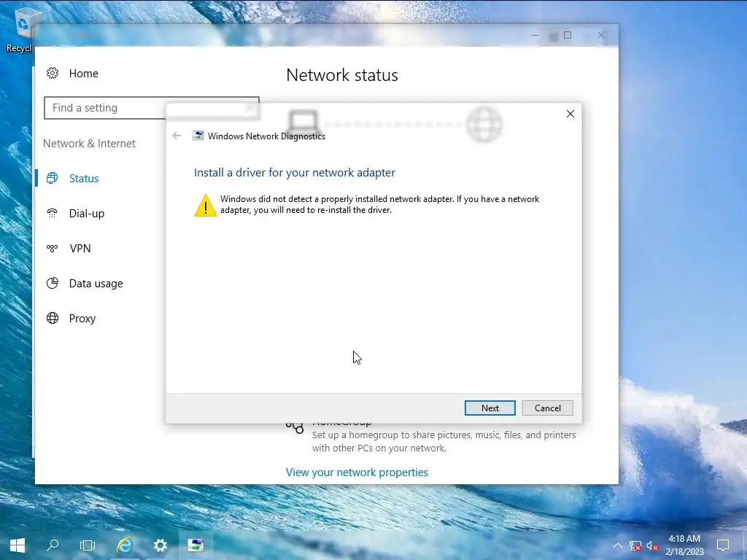Open the Windows Start menu

18,545
